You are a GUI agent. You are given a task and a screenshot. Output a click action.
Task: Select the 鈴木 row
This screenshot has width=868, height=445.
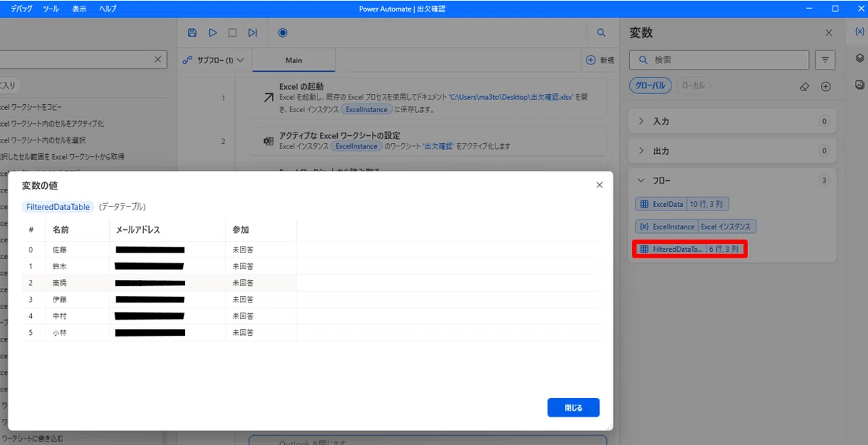311,266
